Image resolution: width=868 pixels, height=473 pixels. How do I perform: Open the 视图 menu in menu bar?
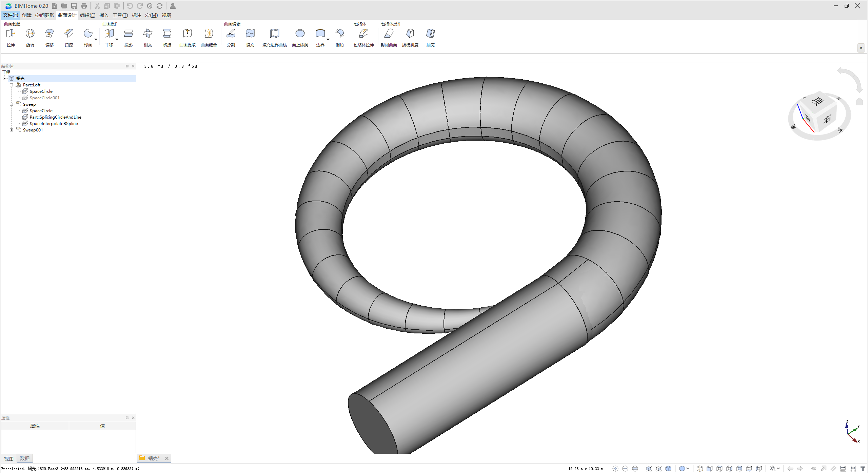click(x=166, y=15)
